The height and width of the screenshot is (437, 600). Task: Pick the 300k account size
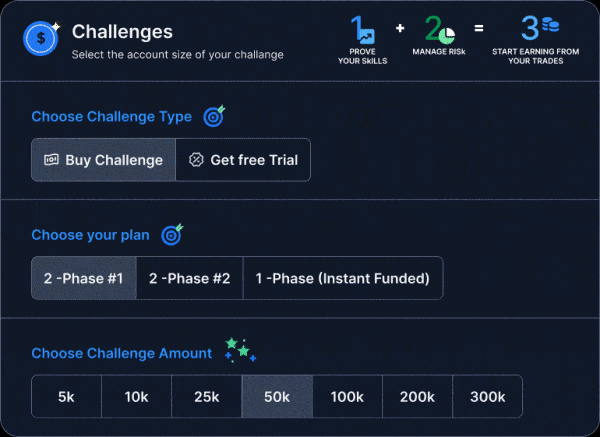(x=488, y=396)
